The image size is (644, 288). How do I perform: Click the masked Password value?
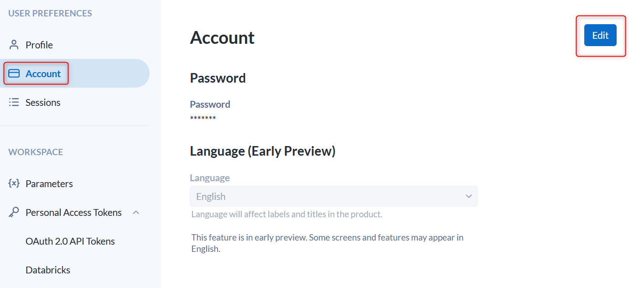[203, 118]
